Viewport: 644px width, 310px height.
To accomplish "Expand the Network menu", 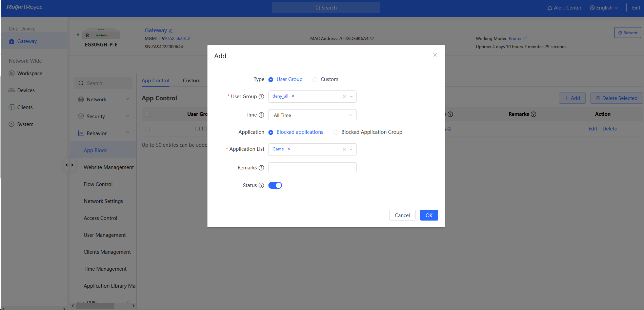I will coord(128,99).
